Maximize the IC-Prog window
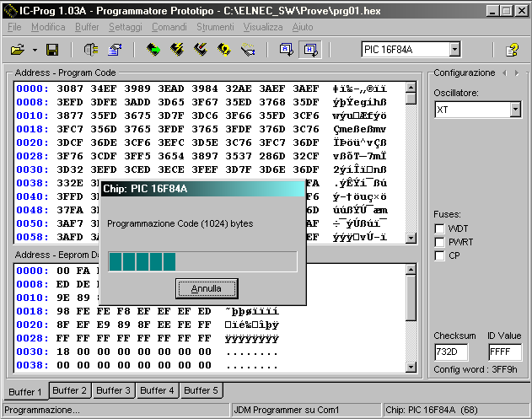This screenshot has height=419, width=532. point(507,11)
